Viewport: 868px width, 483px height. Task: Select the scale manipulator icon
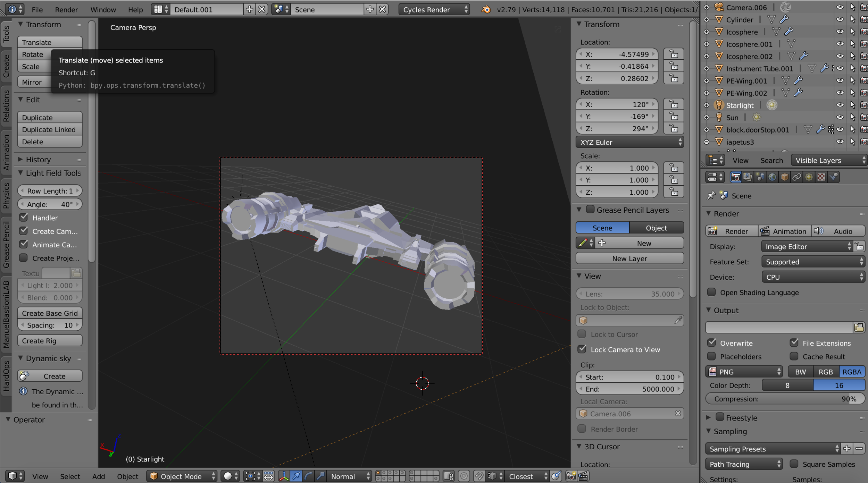(x=320, y=476)
